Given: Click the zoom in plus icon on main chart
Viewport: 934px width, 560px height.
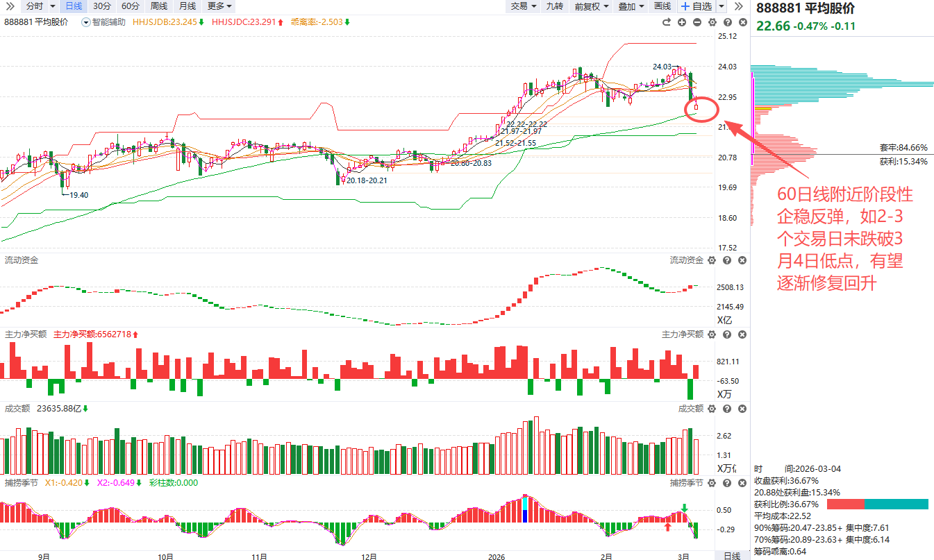Looking at the screenshot, I should tap(682, 22).
